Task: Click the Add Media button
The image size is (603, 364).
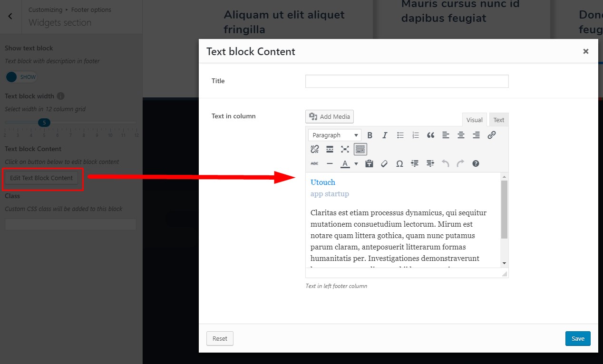Action: [x=330, y=116]
